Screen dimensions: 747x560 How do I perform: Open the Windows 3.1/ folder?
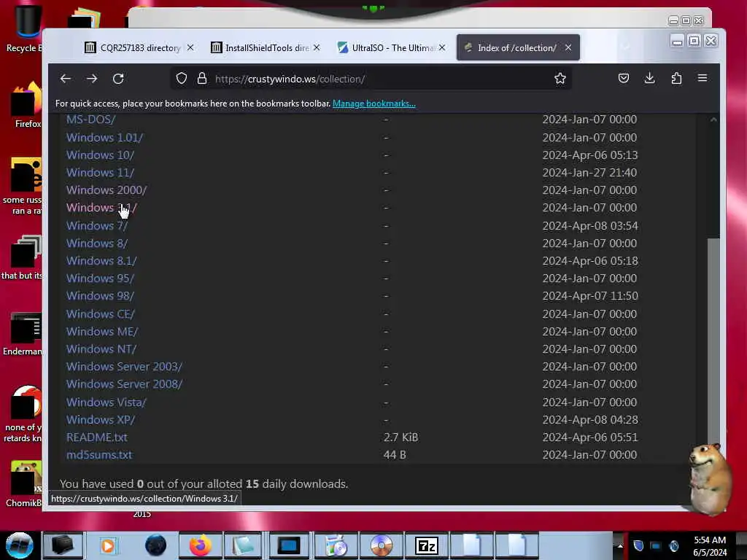click(101, 208)
